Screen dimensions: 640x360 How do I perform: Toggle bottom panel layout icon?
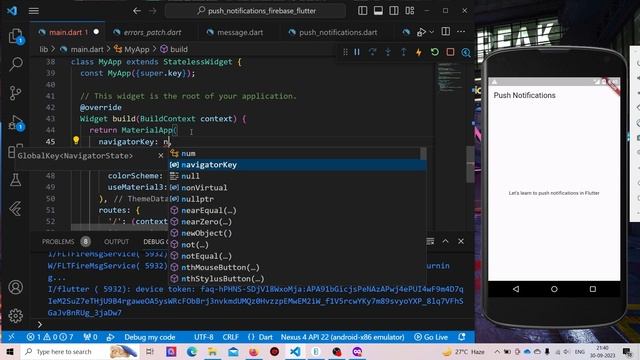[378, 11]
